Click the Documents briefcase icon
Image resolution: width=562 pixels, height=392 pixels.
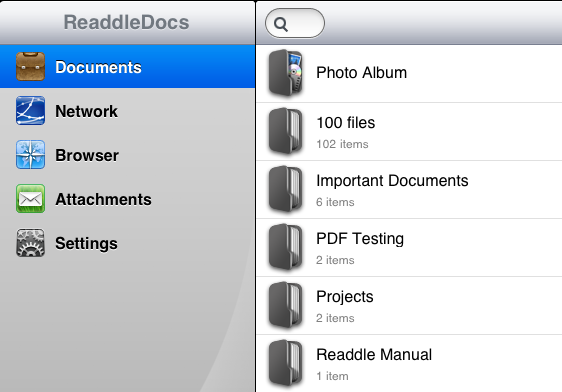(30, 67)
